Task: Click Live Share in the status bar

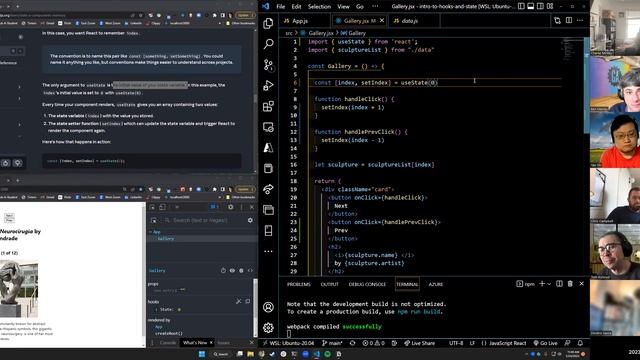Action: [x=419, y=343]
